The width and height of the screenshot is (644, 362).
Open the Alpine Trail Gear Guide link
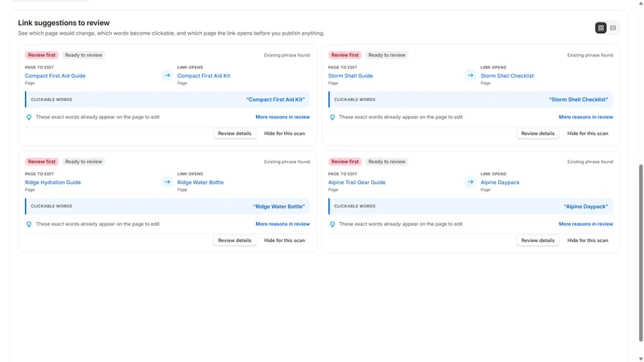click(x=357, y=183)
